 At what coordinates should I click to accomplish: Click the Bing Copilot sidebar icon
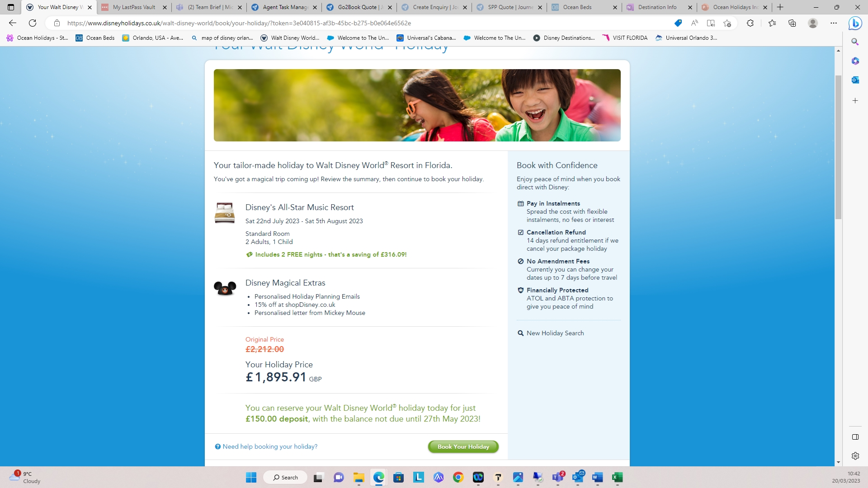(855, 23)
